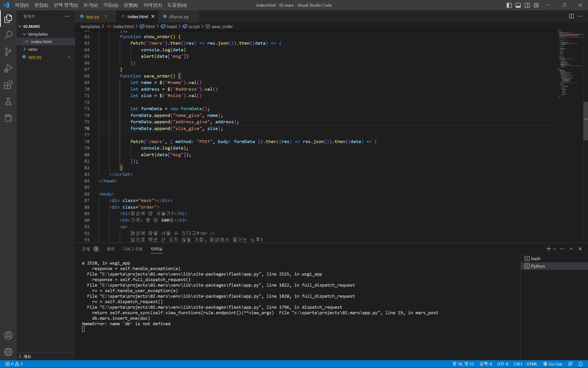Open the Search view icon
Image resolution: width=588 pixels, height=368 pixels.
(8, 35)
